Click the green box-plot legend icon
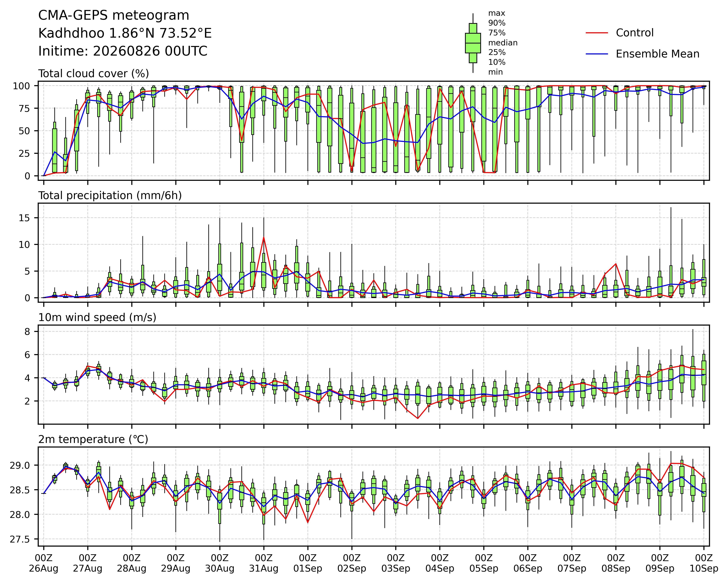 pos(473,43)
